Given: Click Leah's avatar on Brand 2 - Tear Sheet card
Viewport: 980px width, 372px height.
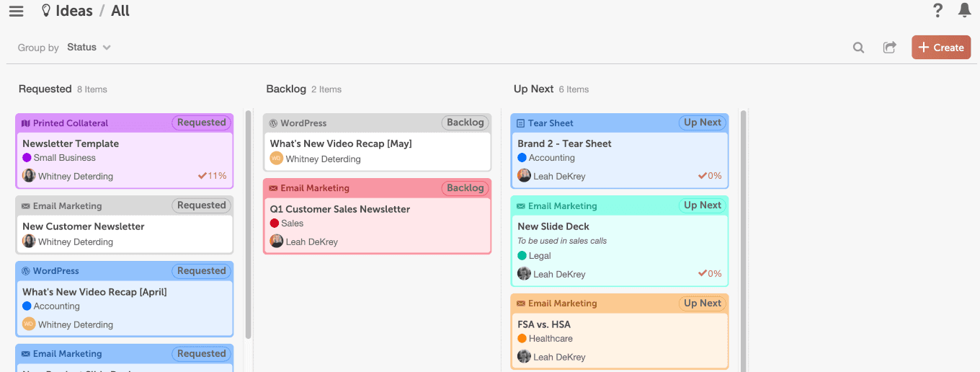Looking at the screenshot, I should click(524, 175).
